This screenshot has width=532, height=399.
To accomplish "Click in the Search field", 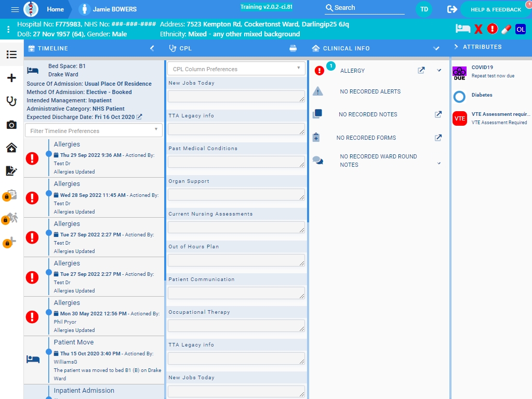I will point(364,8).
